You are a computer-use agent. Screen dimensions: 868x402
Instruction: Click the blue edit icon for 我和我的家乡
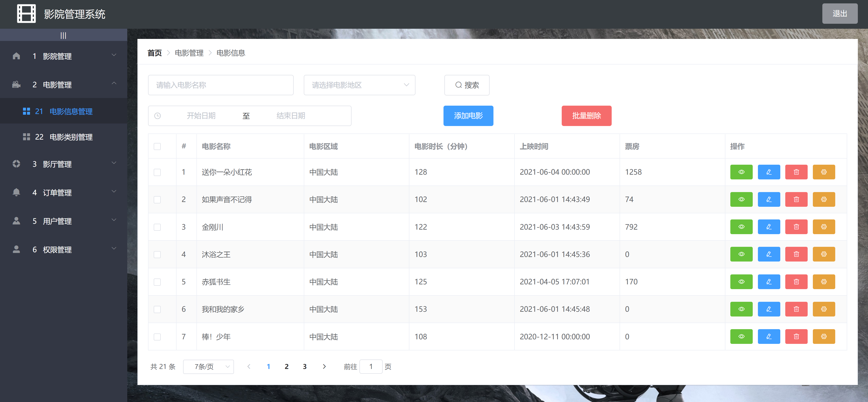click(769, 309)
